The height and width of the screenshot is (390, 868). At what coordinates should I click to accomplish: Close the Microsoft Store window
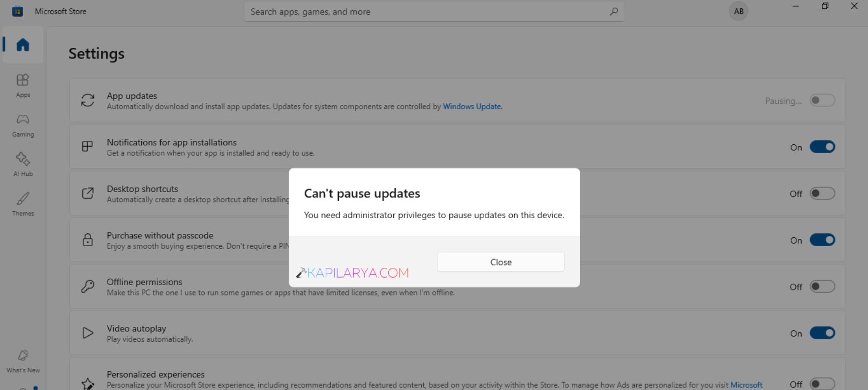click(854, 6)
